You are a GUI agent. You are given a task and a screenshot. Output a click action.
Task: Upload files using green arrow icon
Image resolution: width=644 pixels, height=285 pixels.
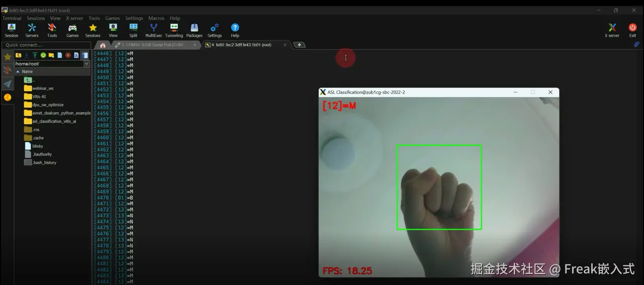pyautogui.click(x=35, y=55)
